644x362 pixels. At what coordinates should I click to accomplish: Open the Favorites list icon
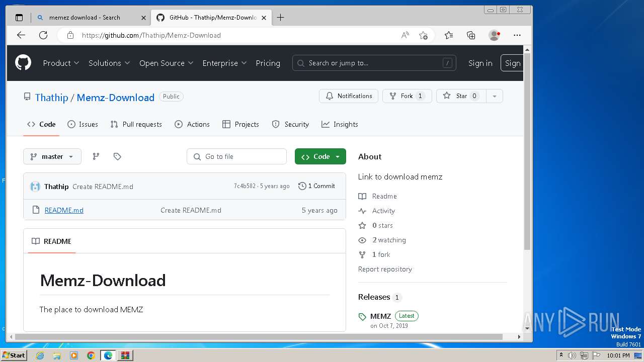pos(449,35)
